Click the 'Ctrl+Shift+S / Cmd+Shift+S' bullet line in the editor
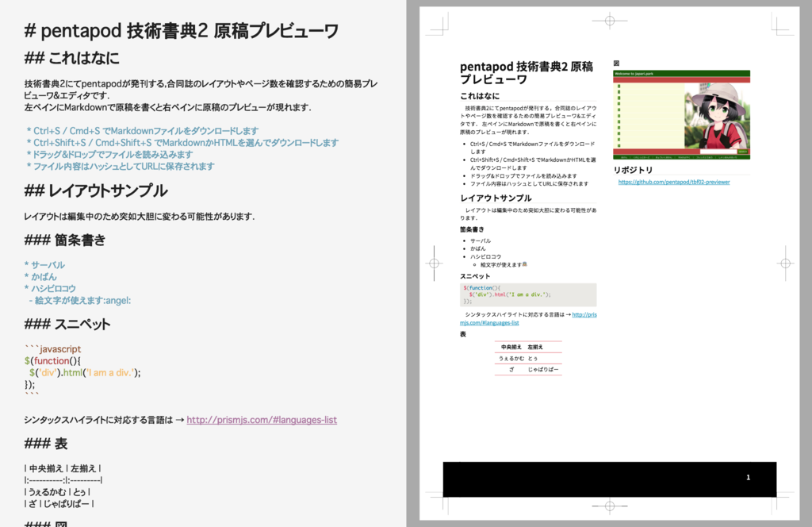The image size is (812, 527). 182,143
